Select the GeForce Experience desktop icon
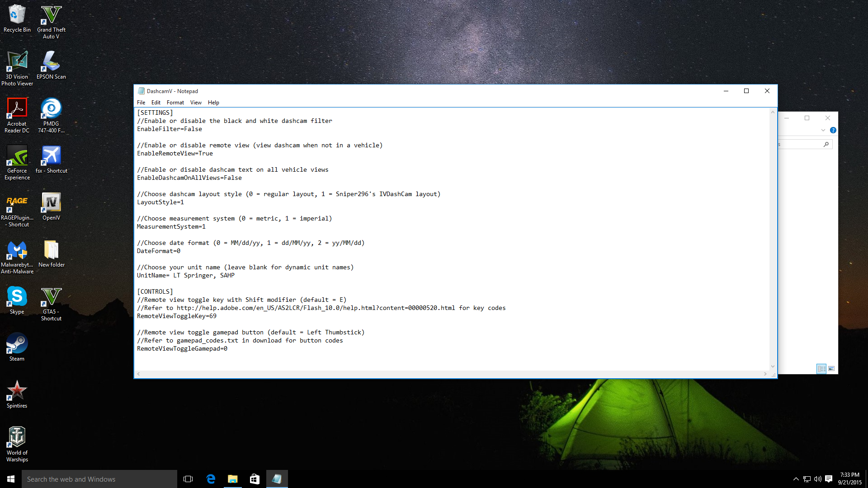Viewport: 868px width, 488px height. pos(17,156)
